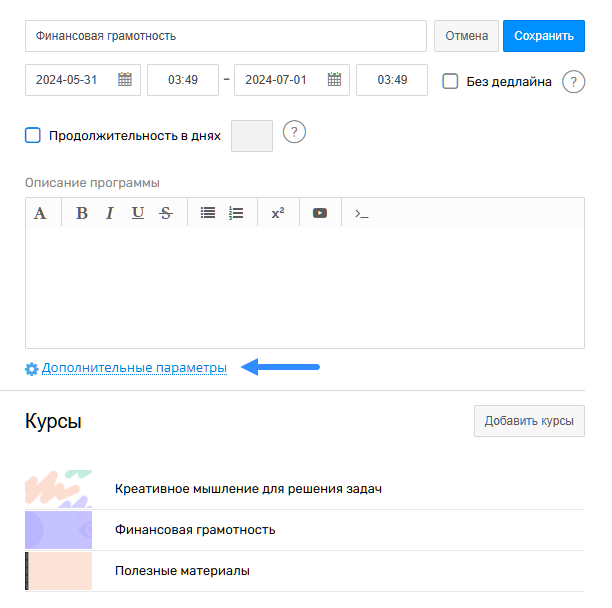Select purple thumbnail of Финансовая грамотность course
The width and height of the screenshot is (612, 608).
pos(59,530)
